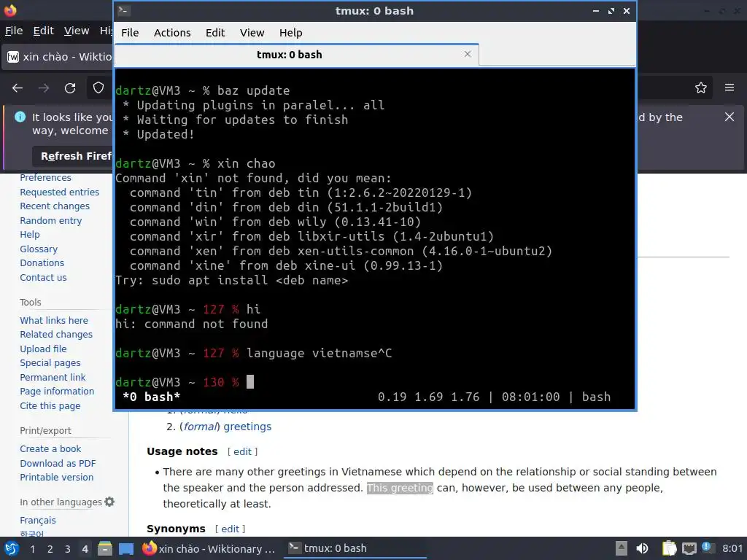This screenshot has height=560, width=747.
Task: Switch to workspace 4 in taskbar
Action: (x=85, y=549)
